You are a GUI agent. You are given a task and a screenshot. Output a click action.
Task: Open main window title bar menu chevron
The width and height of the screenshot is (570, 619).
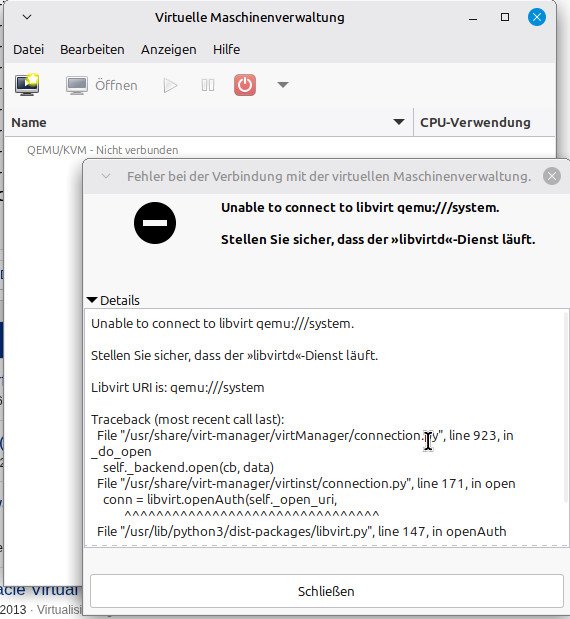coord(27,17)
